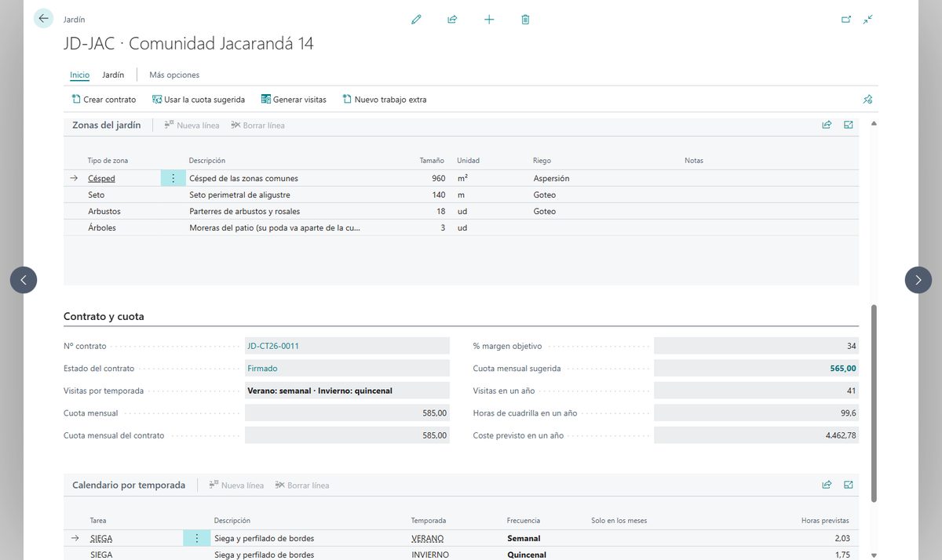Click the Cuota mensual del contrato field

347,435
